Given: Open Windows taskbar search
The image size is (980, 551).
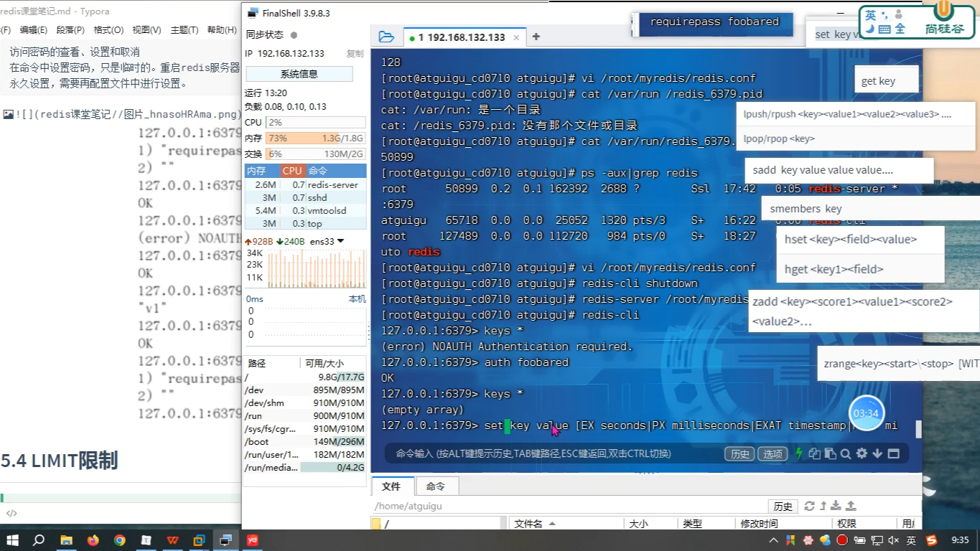Looking at the screenshot, I should (x=39, y=540).
